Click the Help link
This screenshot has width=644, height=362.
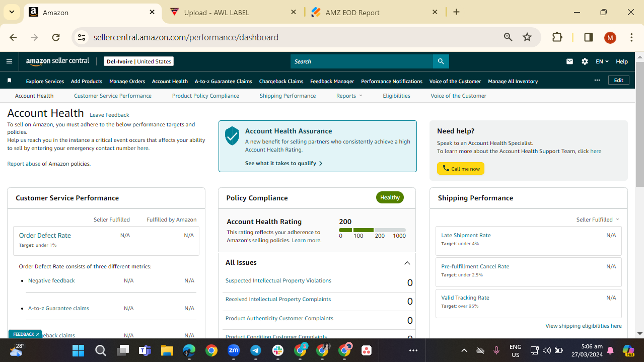622,61
